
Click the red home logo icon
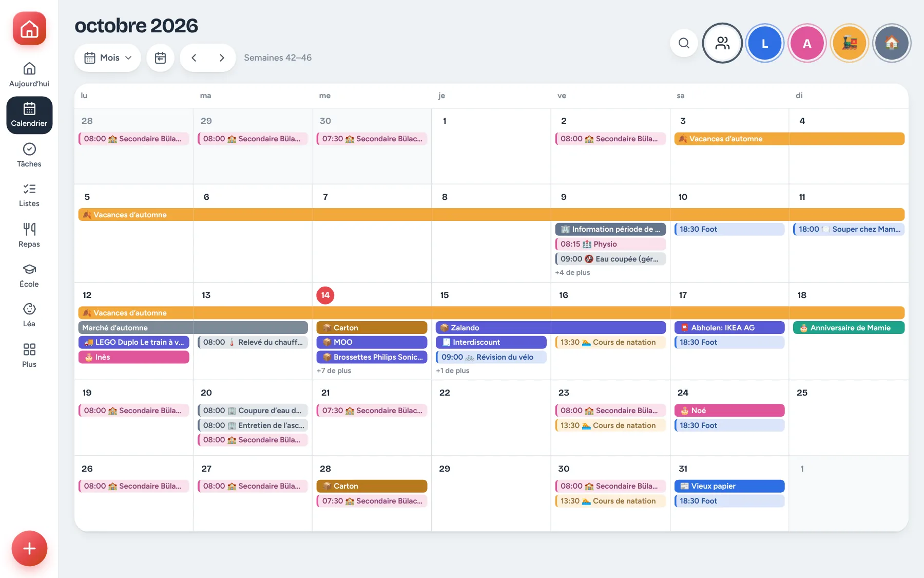pos(29,29)
